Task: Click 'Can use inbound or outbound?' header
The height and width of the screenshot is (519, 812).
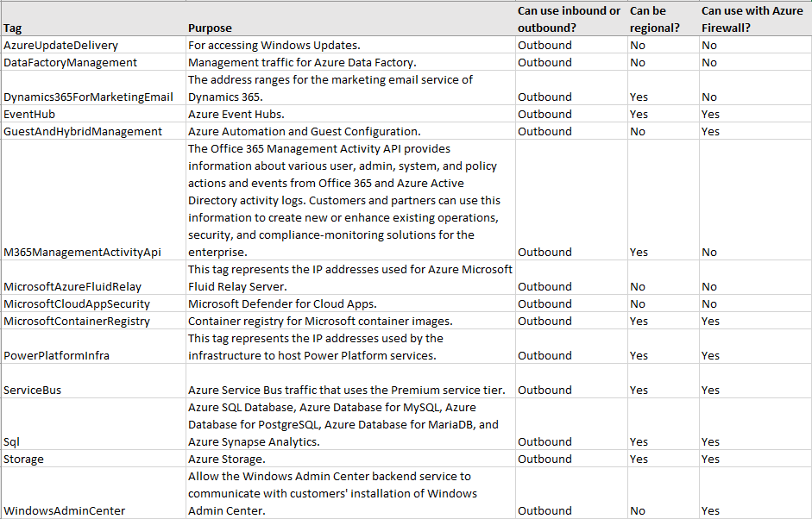Action: [570, 19]
